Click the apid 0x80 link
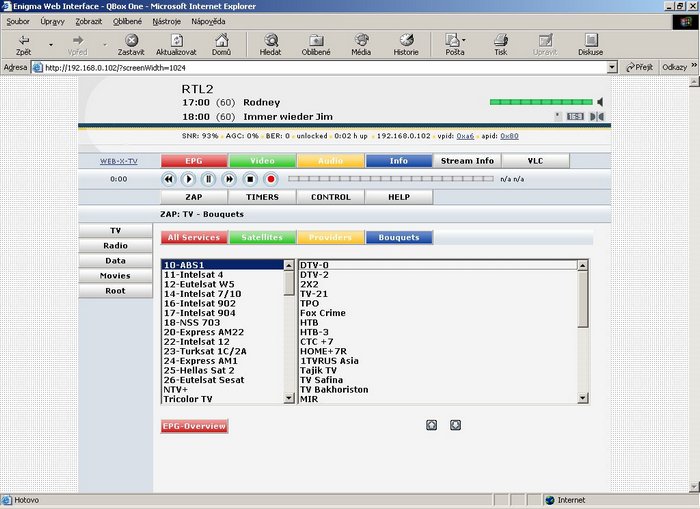 509,136
